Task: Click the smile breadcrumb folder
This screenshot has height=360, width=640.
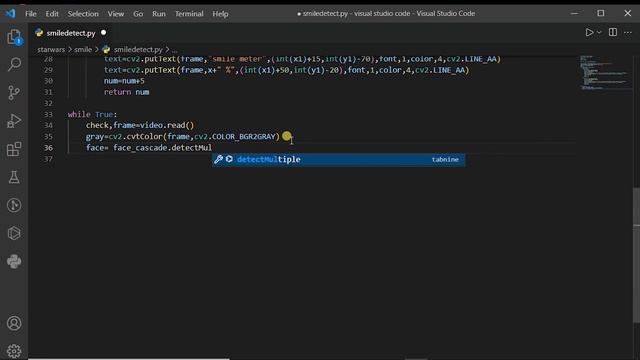Action: 83,49
